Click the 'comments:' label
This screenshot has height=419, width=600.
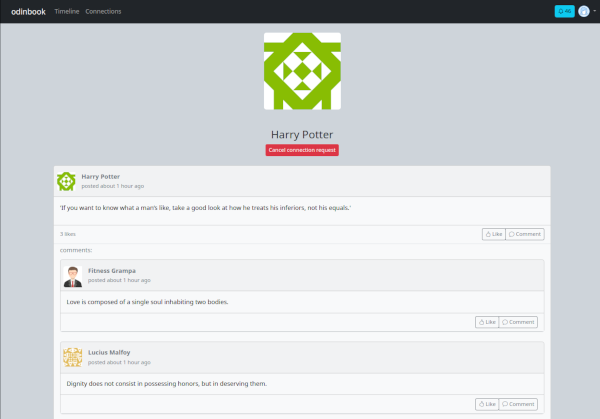point(76,250)
